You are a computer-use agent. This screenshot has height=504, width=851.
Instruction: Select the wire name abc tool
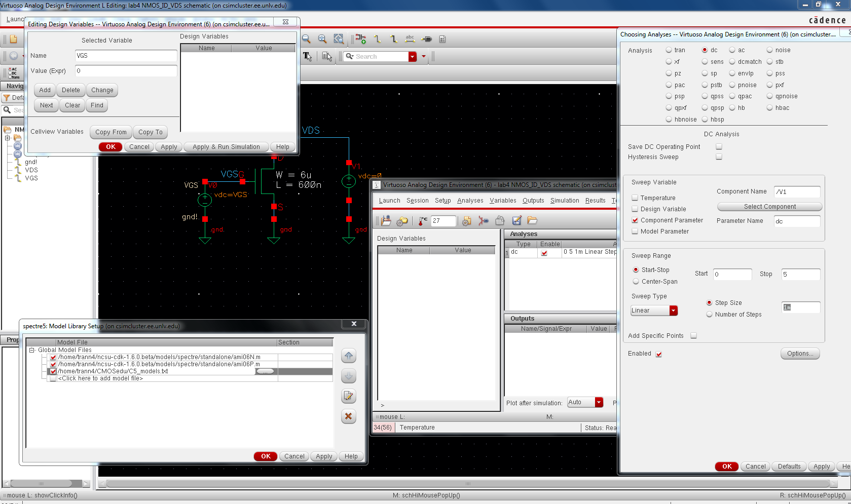(410, 39)
